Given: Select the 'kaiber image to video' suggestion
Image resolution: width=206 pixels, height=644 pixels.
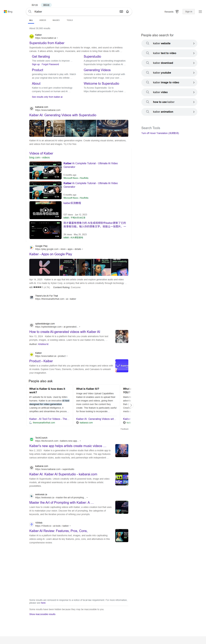Looking at the screenshot, I should pos(169,83).
